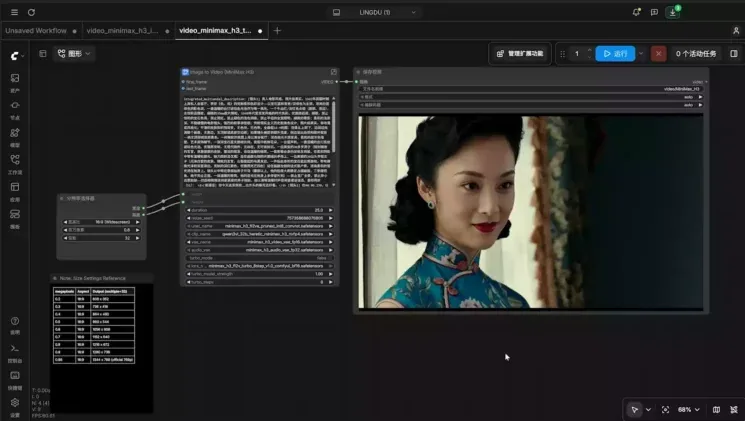The width and height of the screenshot is (745, 421).
Task: Click the prompt text area scrollbar
Action: point(334,126)
